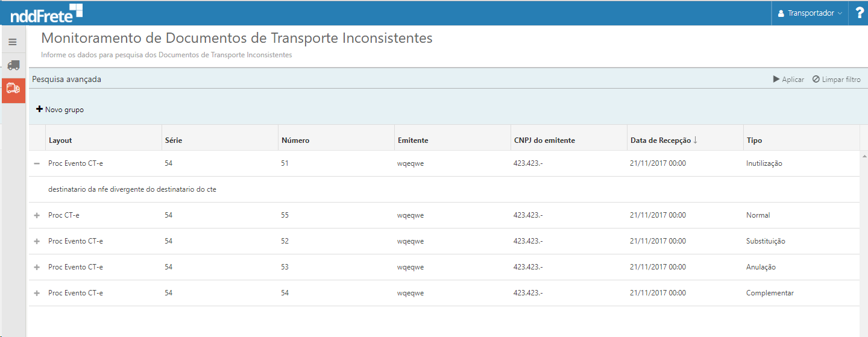Open the Transportador user dropdown

pyautogui.click(x=810, y=13)
